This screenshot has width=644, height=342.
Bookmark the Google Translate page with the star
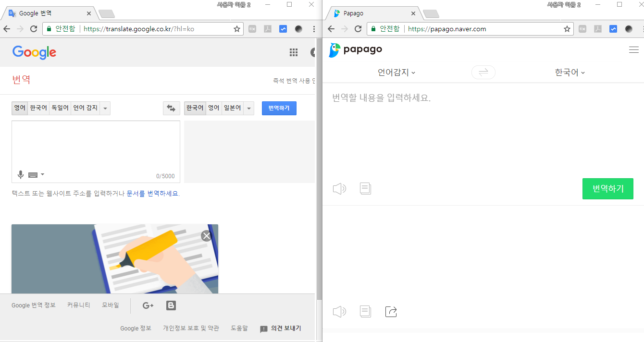[237, 29]
